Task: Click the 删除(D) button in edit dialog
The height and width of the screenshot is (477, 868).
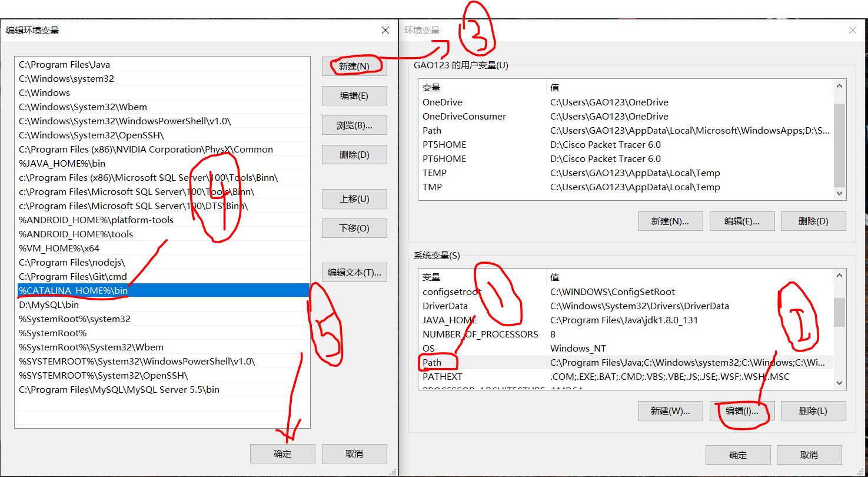Action: coord(354,154)
